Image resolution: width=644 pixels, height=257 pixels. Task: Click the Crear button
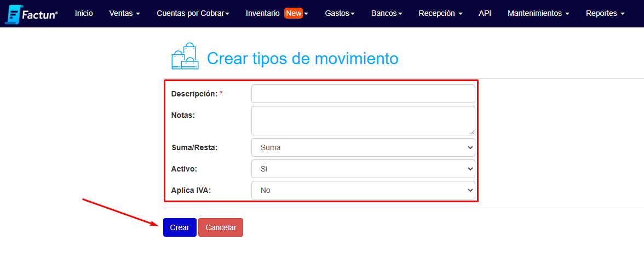coord(180,227)
